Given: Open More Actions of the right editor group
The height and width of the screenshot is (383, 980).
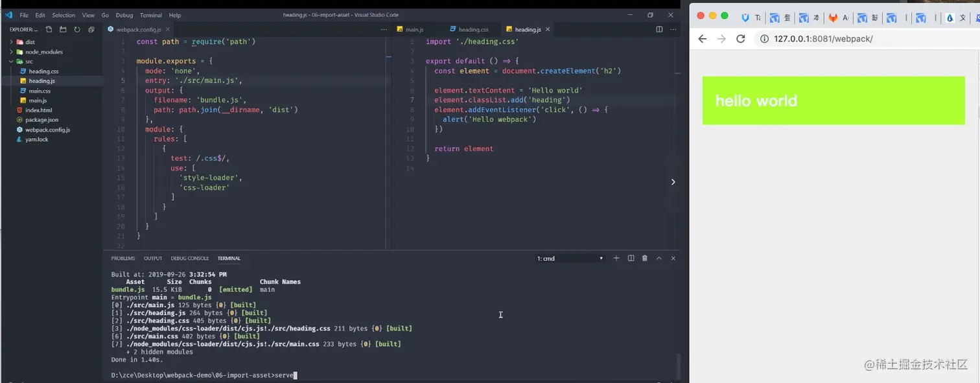Looking at the screenshot, I should 673,29.
